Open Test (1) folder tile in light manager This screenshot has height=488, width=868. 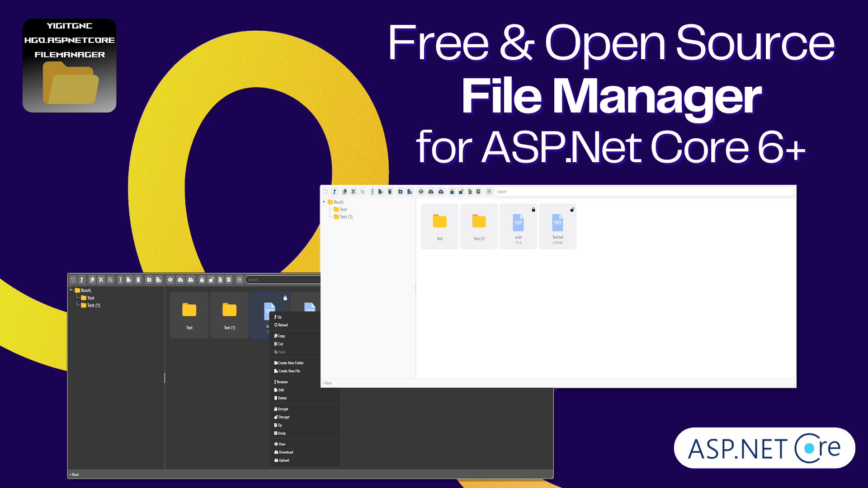click(x=479, y=226)
